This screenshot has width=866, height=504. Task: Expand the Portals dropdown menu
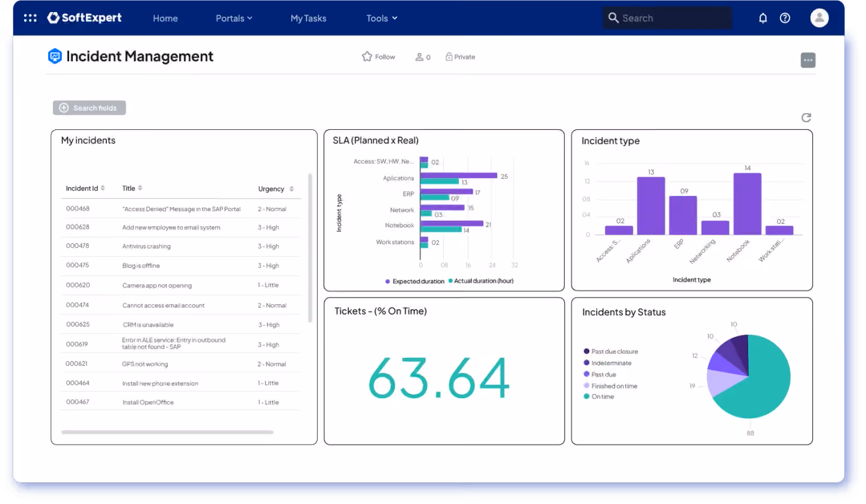(x=234, y=18)
